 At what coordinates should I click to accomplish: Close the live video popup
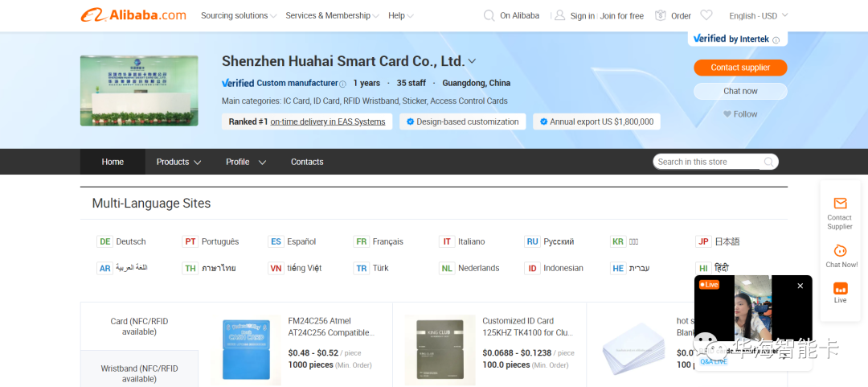pos(800,286)
